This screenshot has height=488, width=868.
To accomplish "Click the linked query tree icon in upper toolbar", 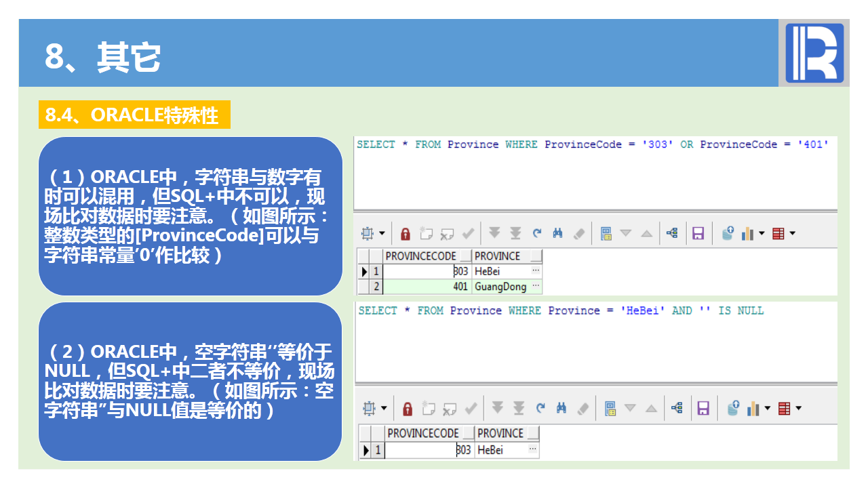I will (x=672, y=234).
